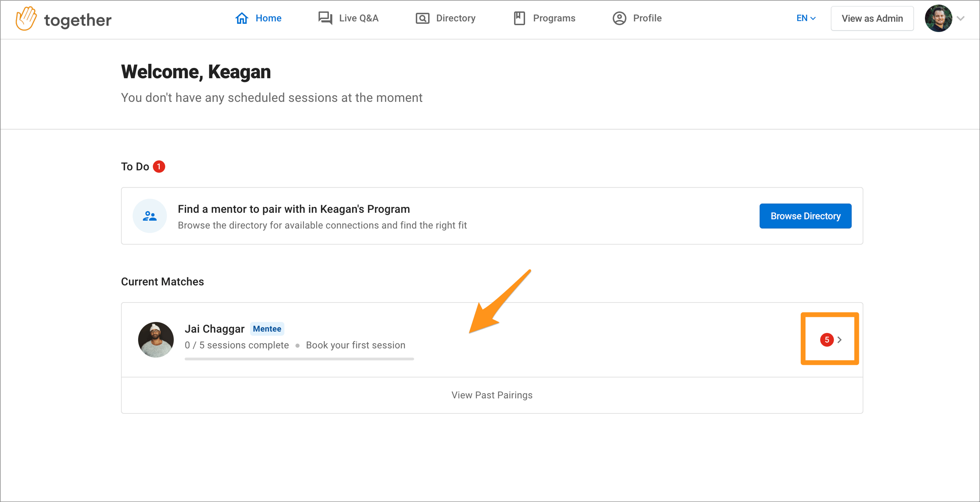This screenshot has width=980, height=502.
Task: Open the EN language dropdown
Action: click(x=806, y=18)
